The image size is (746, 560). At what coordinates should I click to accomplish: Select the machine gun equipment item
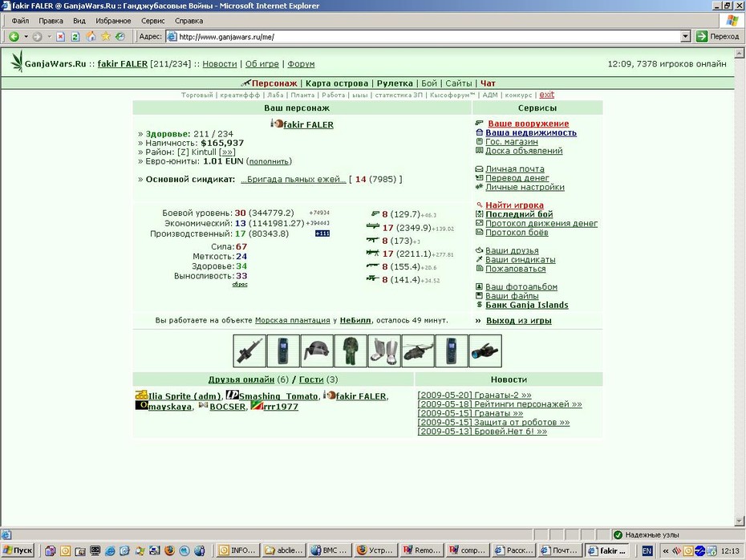click(249, 351)
